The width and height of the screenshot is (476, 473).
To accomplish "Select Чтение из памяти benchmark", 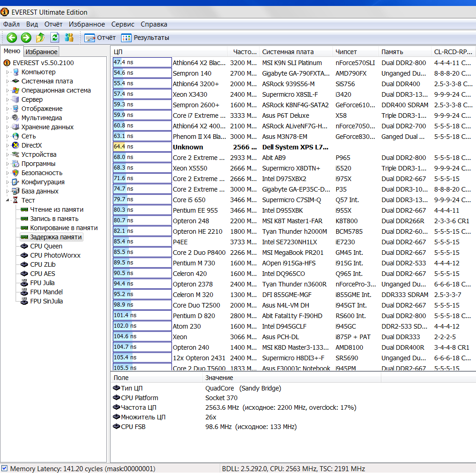I will (57, 209).
